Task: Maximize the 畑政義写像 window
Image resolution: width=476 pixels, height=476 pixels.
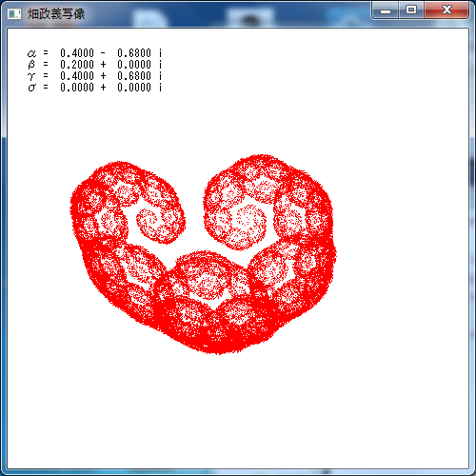Action: pyautogui.click(x=411, y=10)
